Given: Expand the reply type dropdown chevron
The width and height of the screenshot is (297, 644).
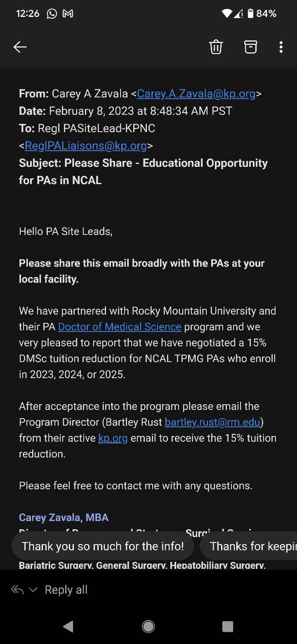Looking at the screenshot, I should pyautogui.click(x=33, y=590).
